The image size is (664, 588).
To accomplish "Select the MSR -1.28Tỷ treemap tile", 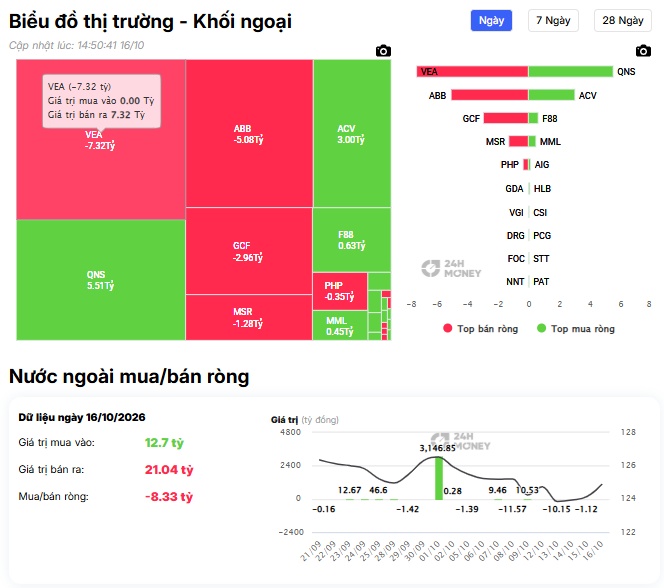I will click(x=249, y=317).
